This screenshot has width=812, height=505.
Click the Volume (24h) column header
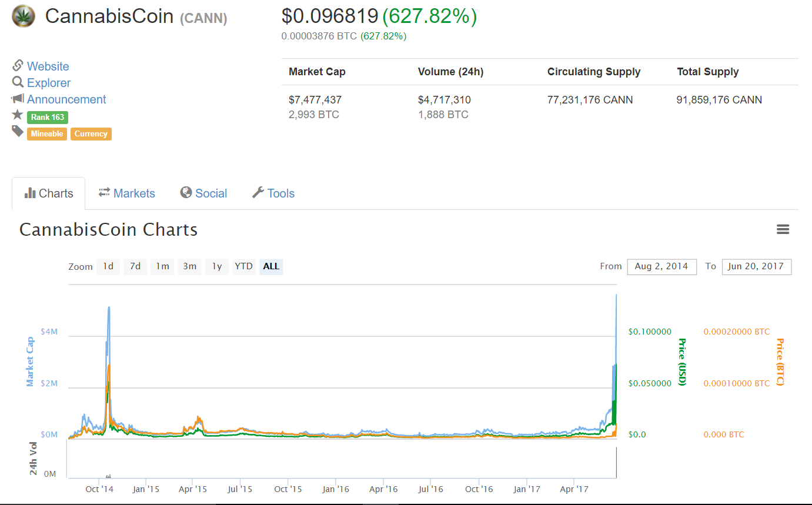(451, 72)
